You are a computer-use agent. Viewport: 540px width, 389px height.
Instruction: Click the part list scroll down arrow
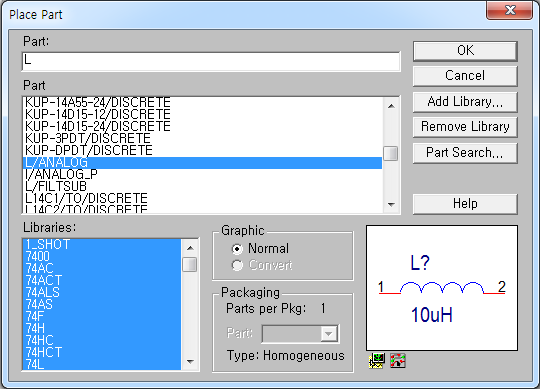click(x=391, y=204)
